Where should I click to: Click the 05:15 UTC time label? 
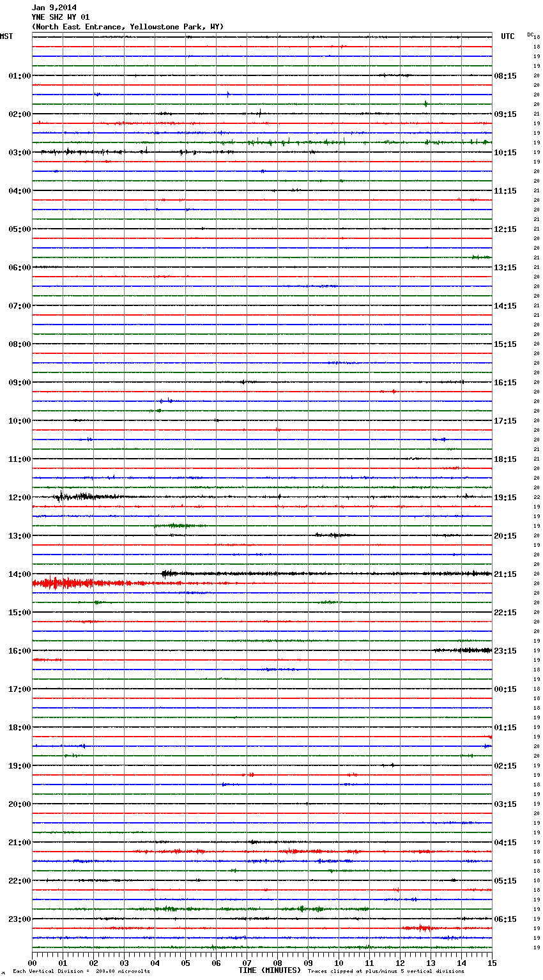505,881
